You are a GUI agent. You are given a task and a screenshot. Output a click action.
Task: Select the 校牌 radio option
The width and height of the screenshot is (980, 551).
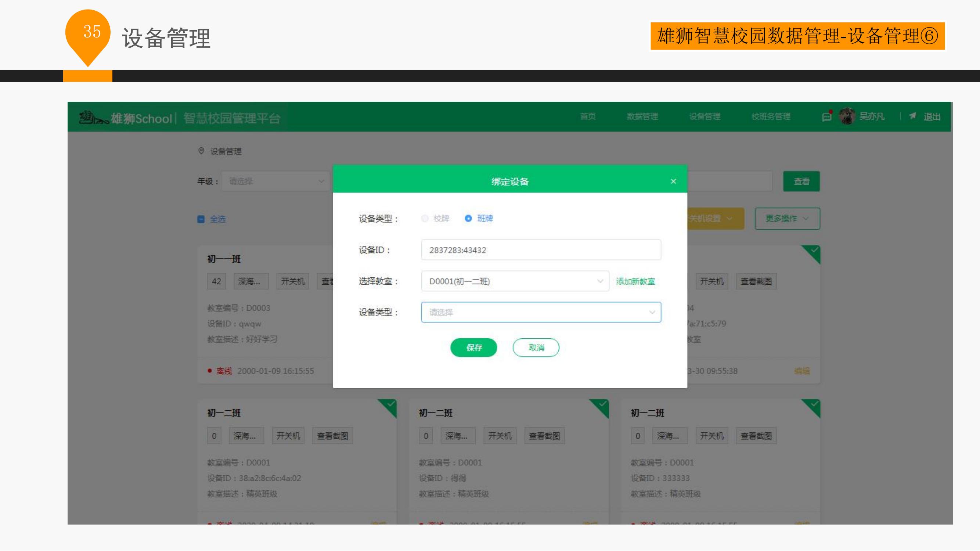pos(435,219)
